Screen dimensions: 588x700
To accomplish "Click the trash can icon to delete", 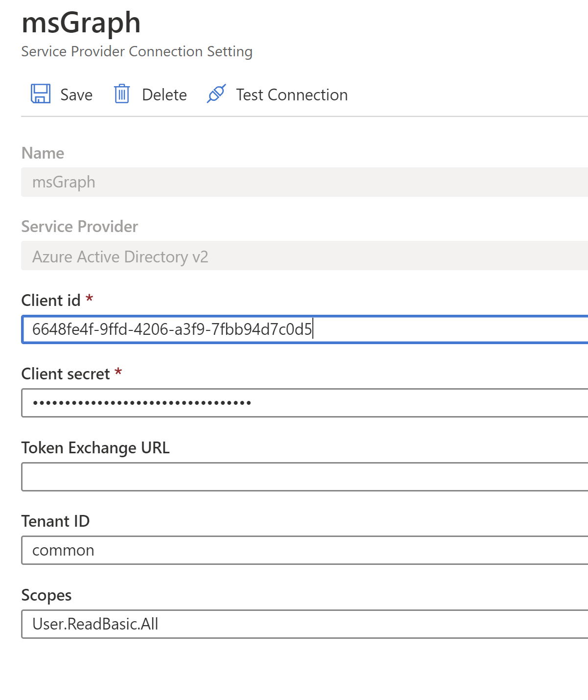I will click(x=121, y=94).
